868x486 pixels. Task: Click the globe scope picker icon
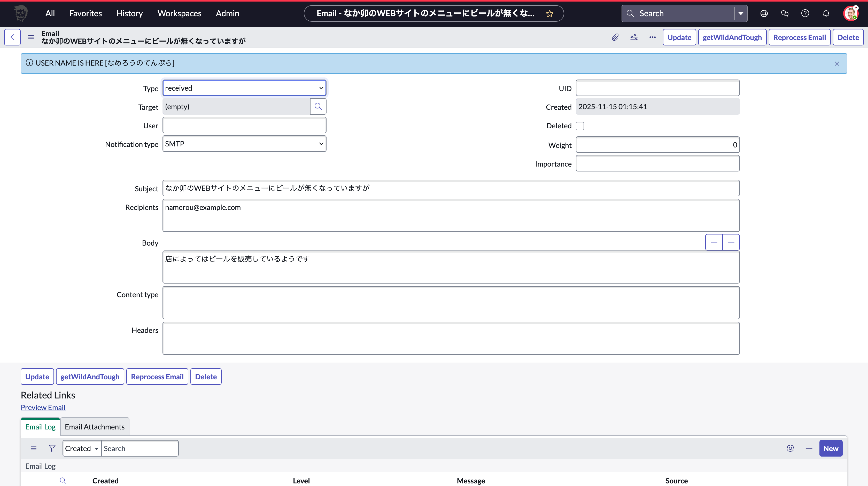(x=764, y=13)
